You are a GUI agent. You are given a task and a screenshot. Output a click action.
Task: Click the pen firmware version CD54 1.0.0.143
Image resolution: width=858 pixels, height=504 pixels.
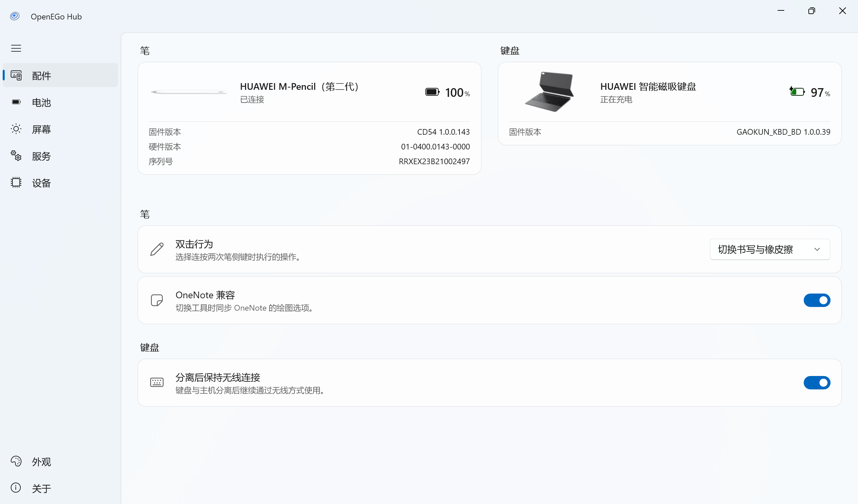[443, 132]
